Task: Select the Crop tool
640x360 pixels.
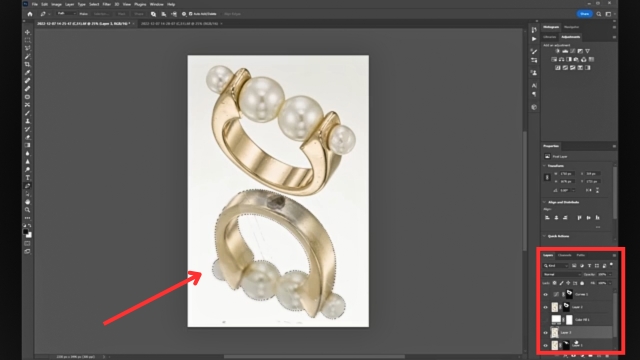Action: pos(27,64)
